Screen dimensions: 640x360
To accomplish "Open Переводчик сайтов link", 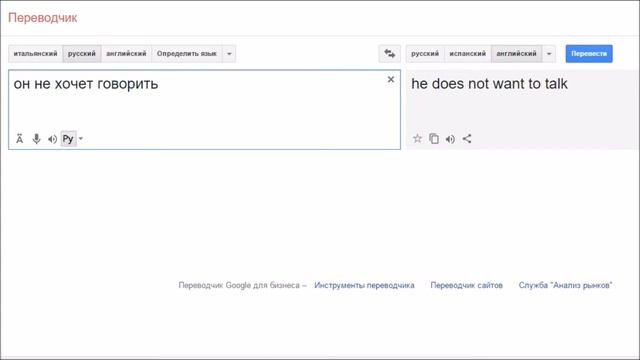I will (x=467, y=285).
